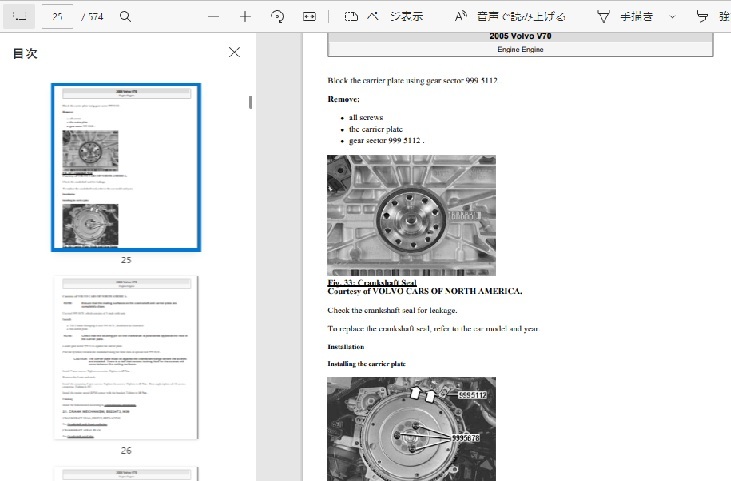
Task: Start read aloud (音声で読み上げる)
Action: click(x=510, y=16)
